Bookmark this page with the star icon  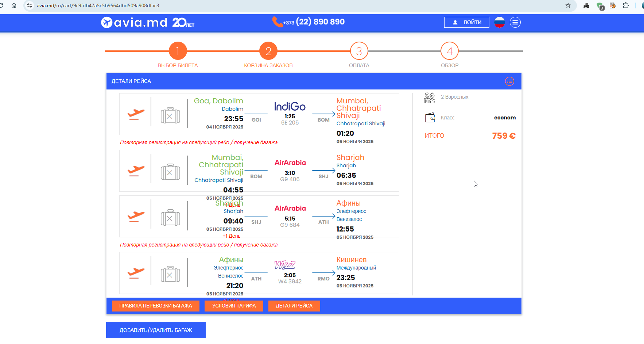click(x=568, y=5)
